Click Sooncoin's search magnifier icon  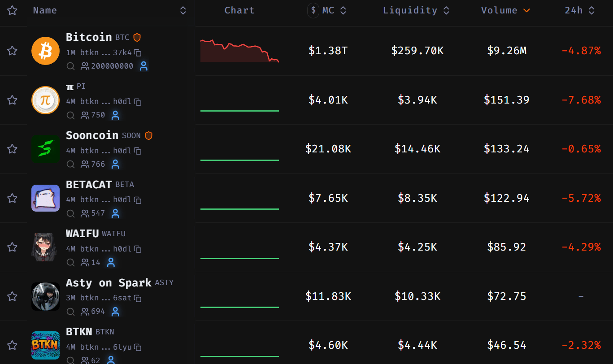(x=70, y=165)
